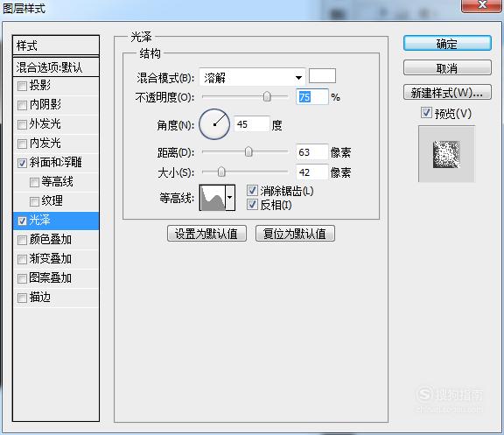Enable the 描边 stroke checkbox

(x=22, y=298)
